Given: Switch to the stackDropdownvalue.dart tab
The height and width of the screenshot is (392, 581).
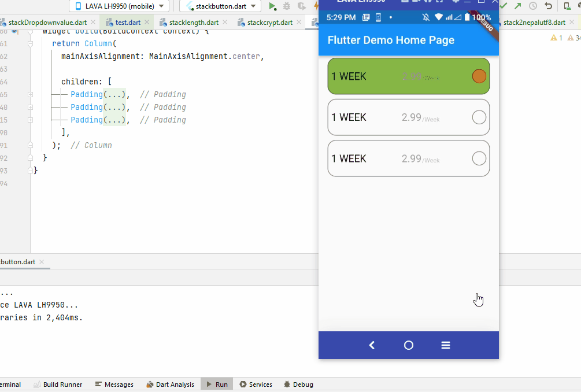Looking at the screenshot, I should (x=47, y=23).
